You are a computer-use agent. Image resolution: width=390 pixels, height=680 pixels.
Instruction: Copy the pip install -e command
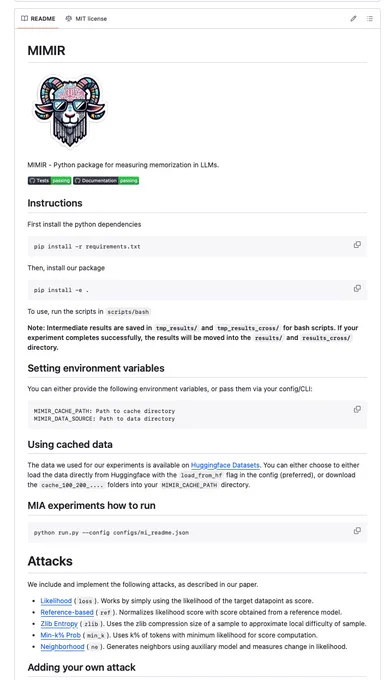[x=357, y=289]
